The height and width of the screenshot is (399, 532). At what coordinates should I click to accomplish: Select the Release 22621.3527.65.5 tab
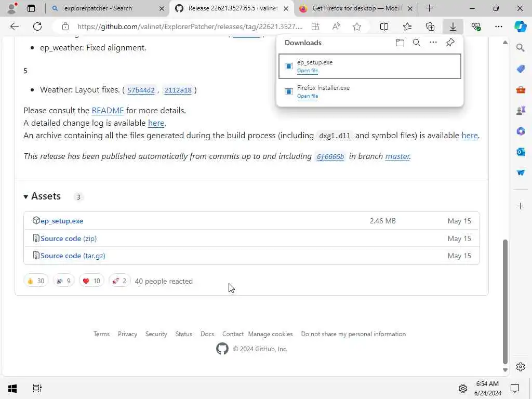[x=233, y=8]
